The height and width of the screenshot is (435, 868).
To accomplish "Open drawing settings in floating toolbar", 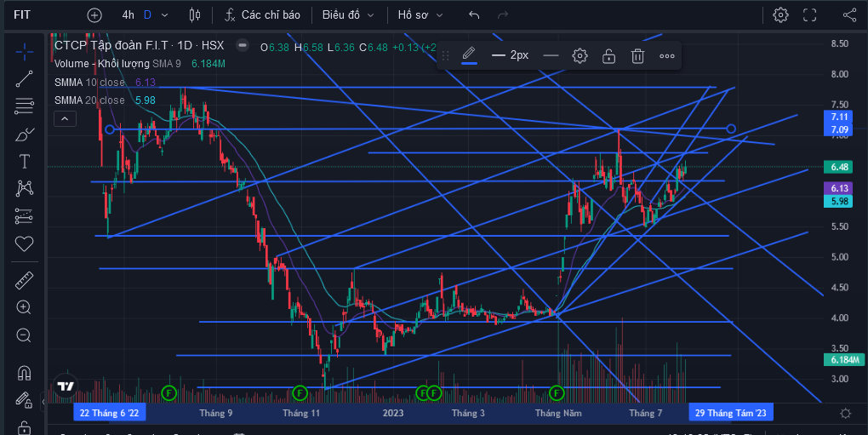I will [x=580, y=55].
